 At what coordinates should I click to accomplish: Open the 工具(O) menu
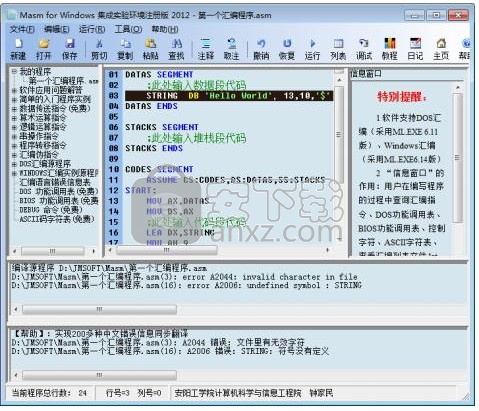tap(128, 29)
